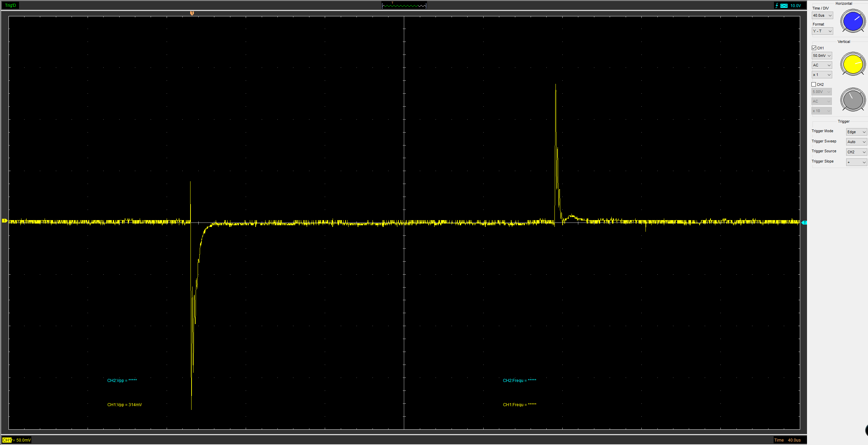Click the yellow CH1 badge in status bar

[x=7, y=440]
